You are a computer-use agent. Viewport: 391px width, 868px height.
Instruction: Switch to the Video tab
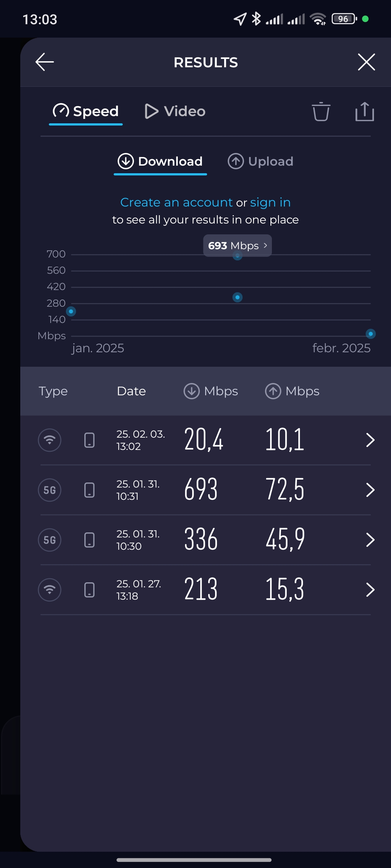(175, 111)
